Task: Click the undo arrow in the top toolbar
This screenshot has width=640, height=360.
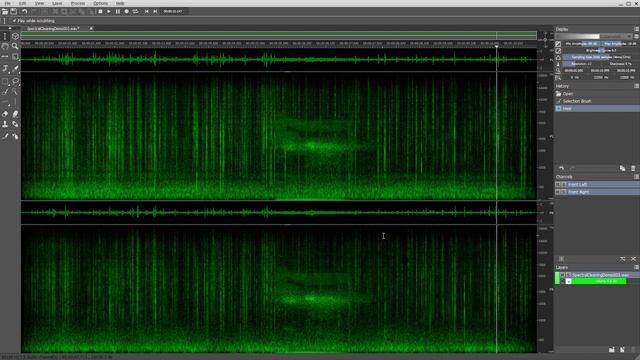Action: tap(25, 11)
